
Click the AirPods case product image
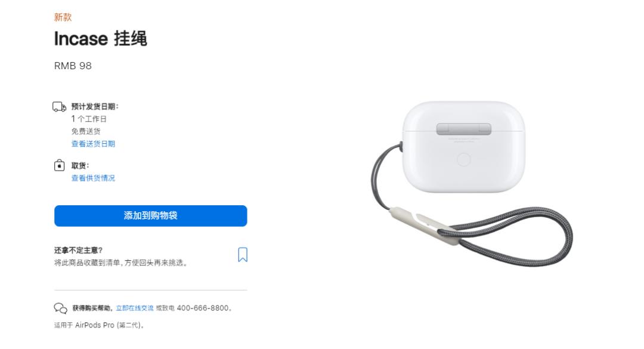[x=464, y=147]
